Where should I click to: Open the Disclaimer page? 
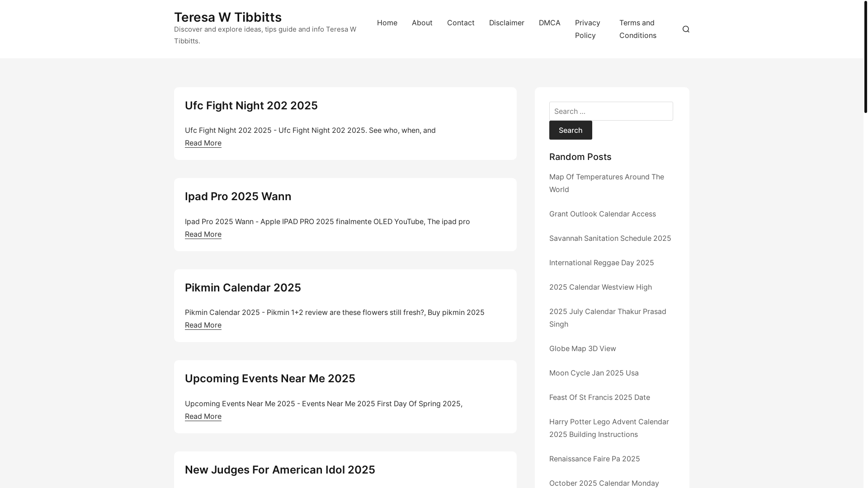point(506,23)
